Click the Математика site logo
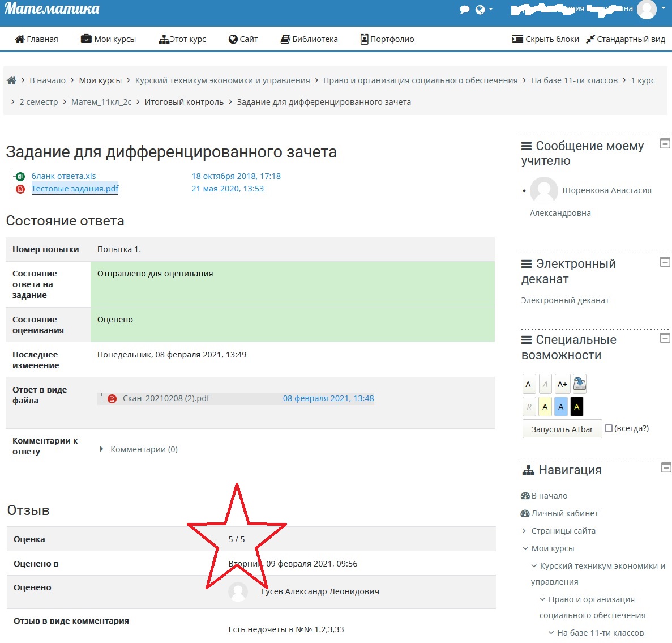Viewport: 672px width, 643px height. pos(52,8)
